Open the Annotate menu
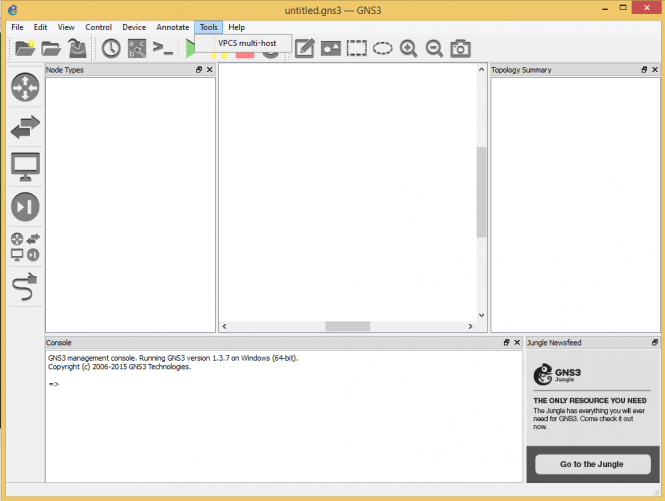Viewport: 665px width, 501px height. [173, 27]
